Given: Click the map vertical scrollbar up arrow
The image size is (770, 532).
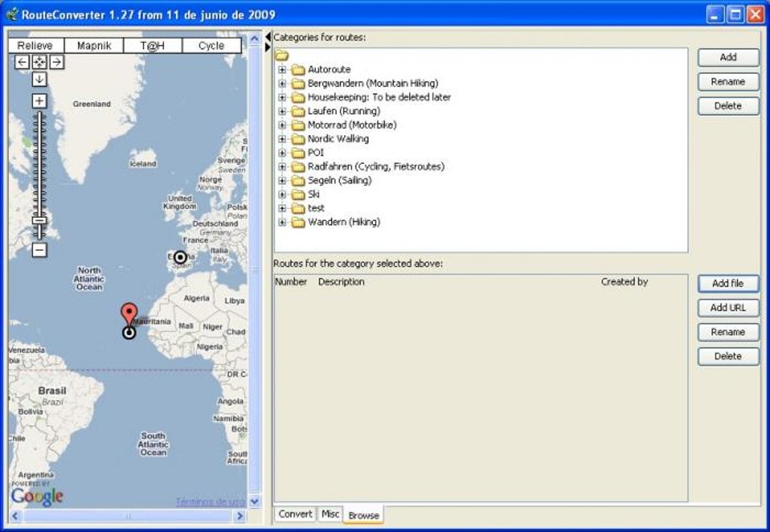Looking at the screenshot, I should [x=254, y=38].
